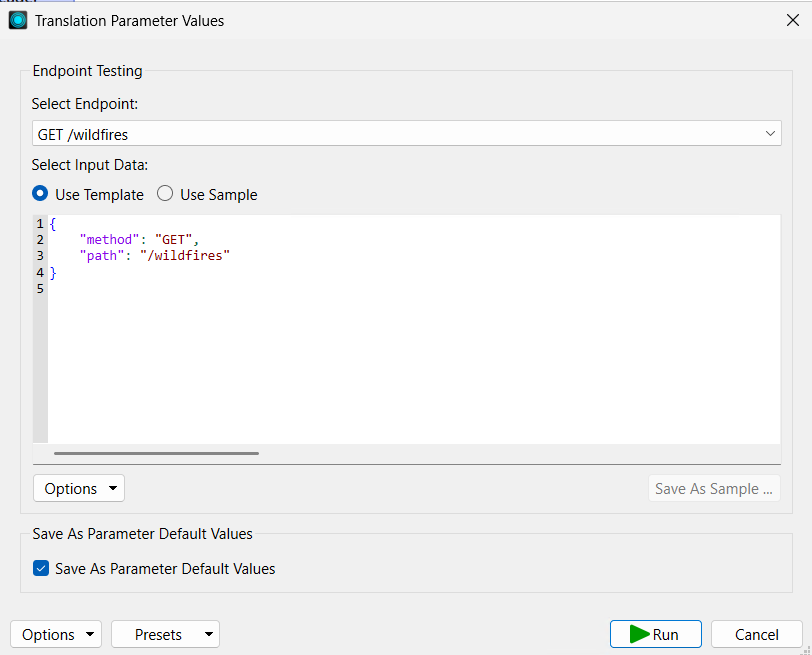Click the Save As Sample button

coord(714,488)
